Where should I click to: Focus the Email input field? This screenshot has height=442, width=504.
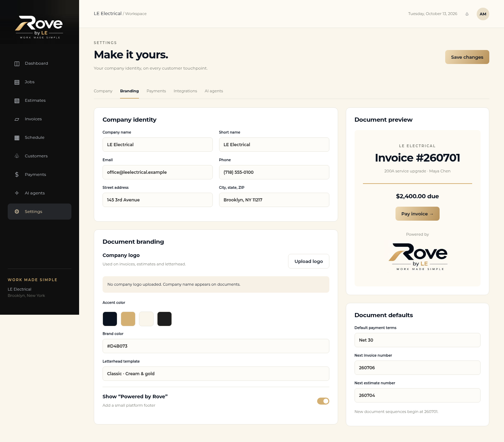[157, 172]
